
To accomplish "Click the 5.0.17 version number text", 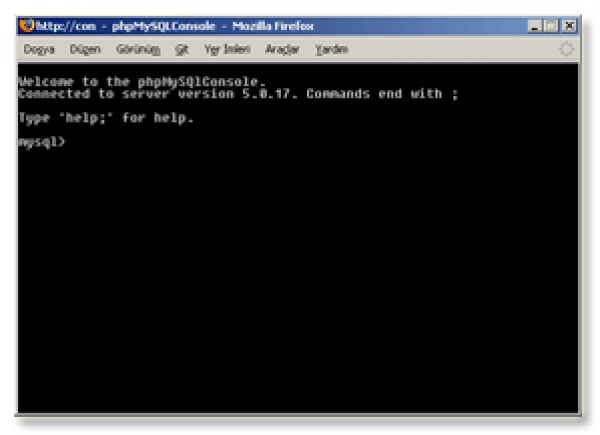I will pyautogui.click(x=270, y=94).
